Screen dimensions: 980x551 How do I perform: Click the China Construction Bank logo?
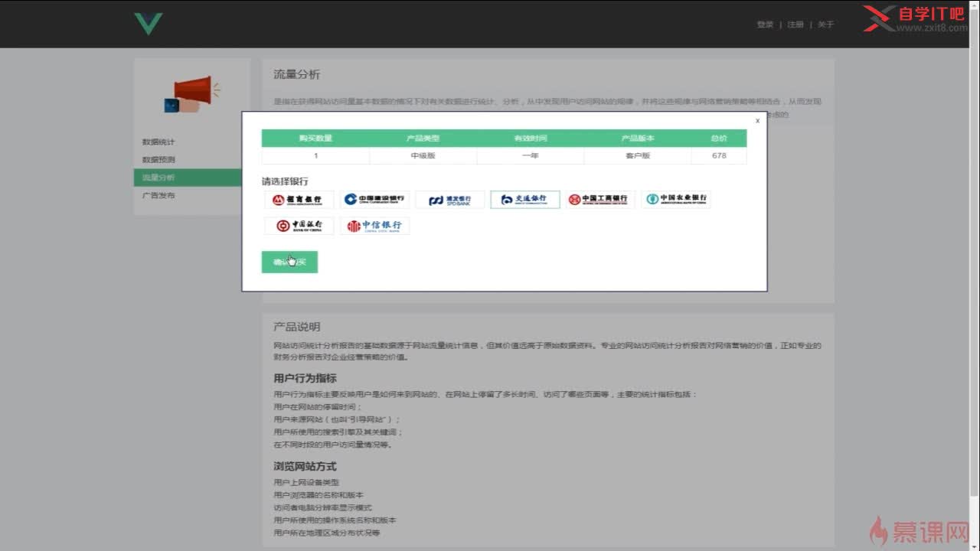(375, 199)
